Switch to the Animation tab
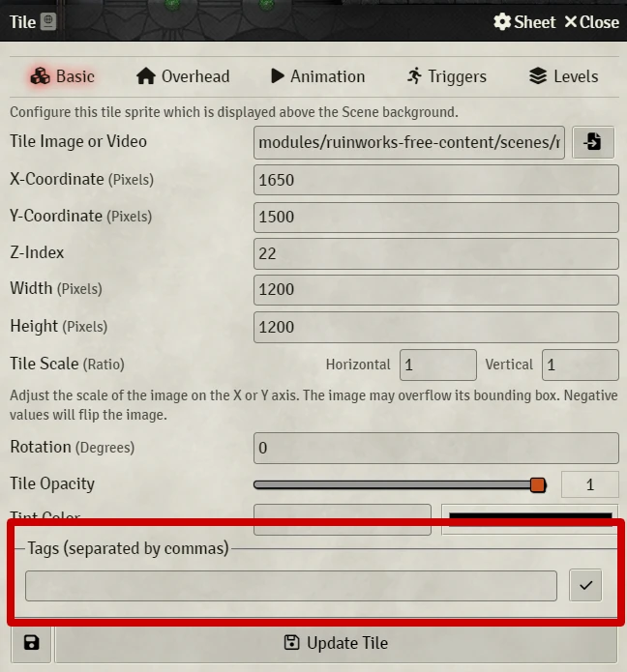627x672 pixels. pyautogui.click(x=317, y=76)
